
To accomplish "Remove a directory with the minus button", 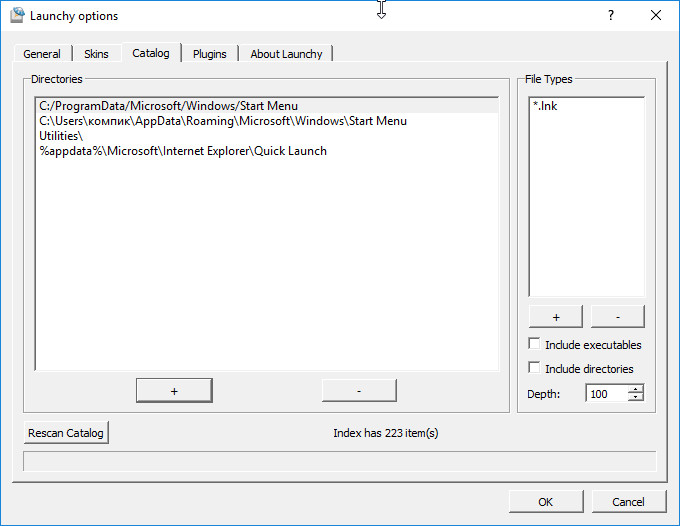I will pyautogui.click(x=359, y=391).
